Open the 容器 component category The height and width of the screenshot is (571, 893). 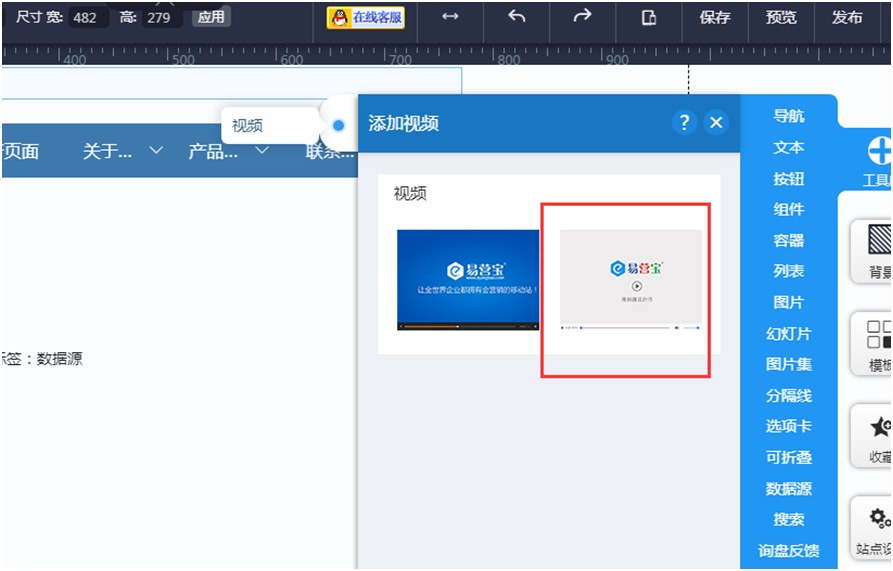coord(789,240)
